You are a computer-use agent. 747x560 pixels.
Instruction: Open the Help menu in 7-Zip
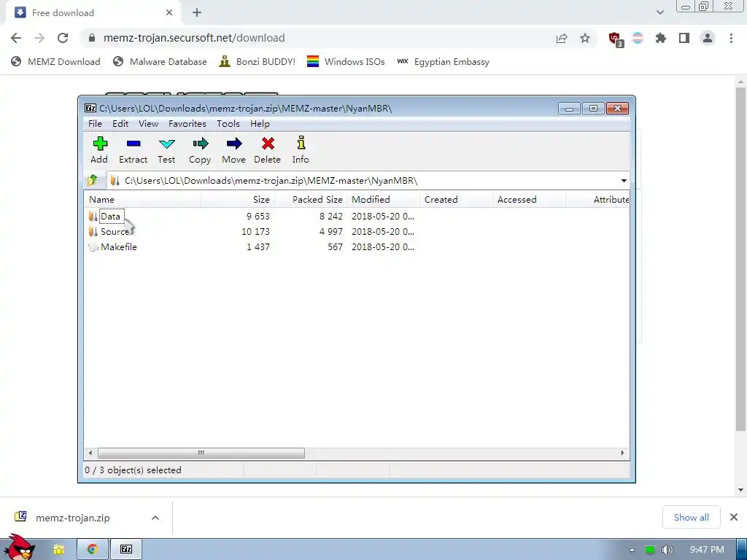tap(260, 124)
